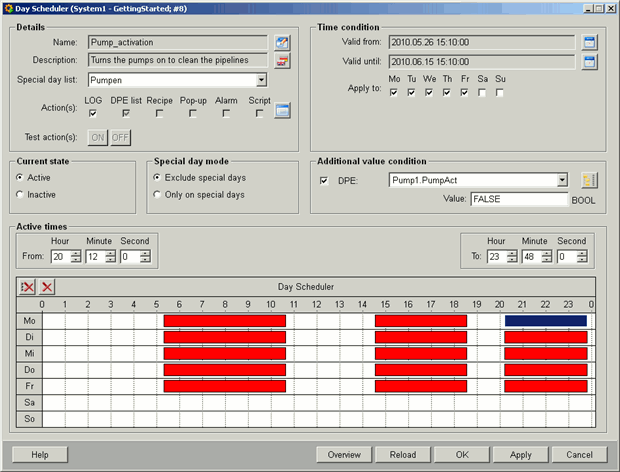Expand the Special day list dropdown
This screenshot has height=472, width=620.
tap(261, 80)
